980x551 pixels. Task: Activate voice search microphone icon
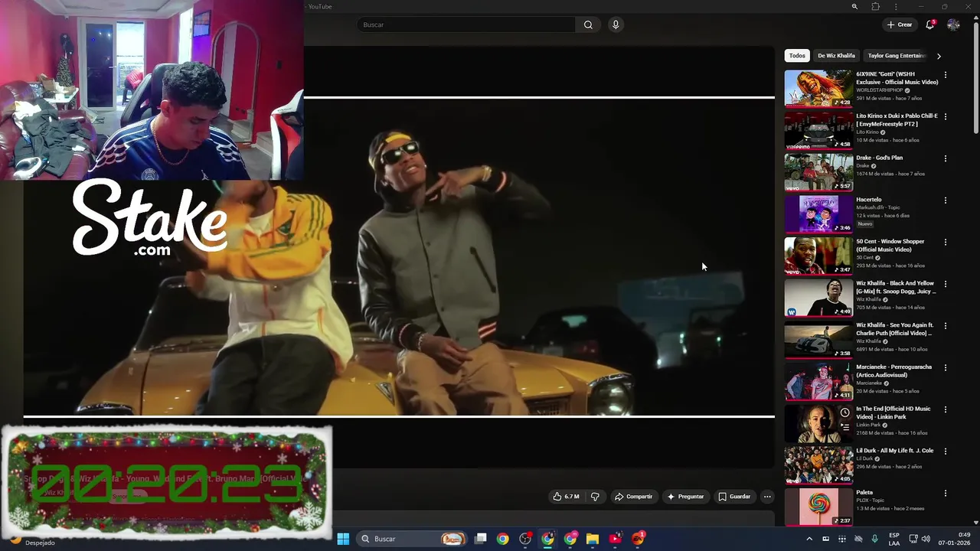tap(616, 24)
